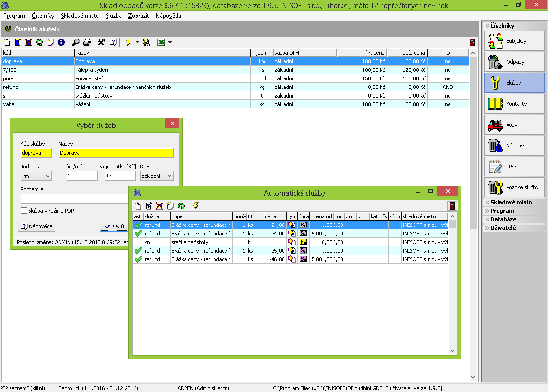Click empty akt. cell of the sn row
This screenshot has width=548, height=392.
coord(138,242)
